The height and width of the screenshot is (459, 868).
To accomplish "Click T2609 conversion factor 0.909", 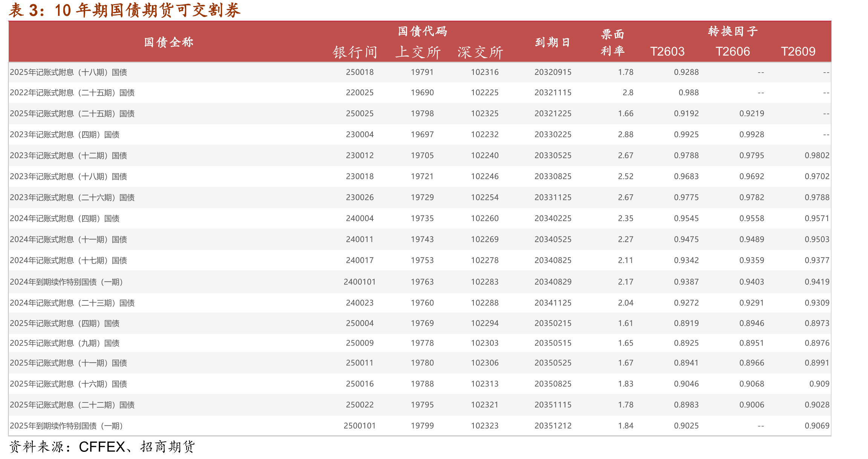I will [819, 384].
